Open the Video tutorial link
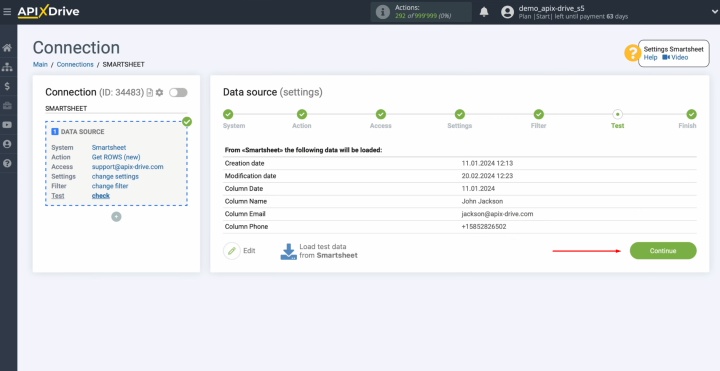 (675, 57)
